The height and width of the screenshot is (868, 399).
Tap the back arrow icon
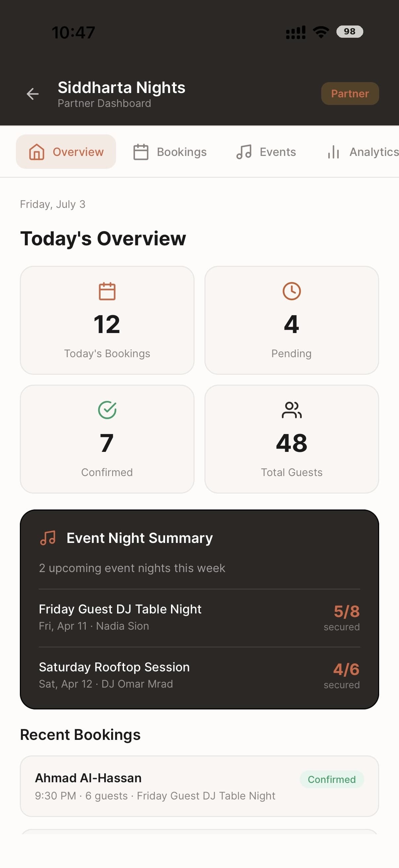click(x=33, y=94)
